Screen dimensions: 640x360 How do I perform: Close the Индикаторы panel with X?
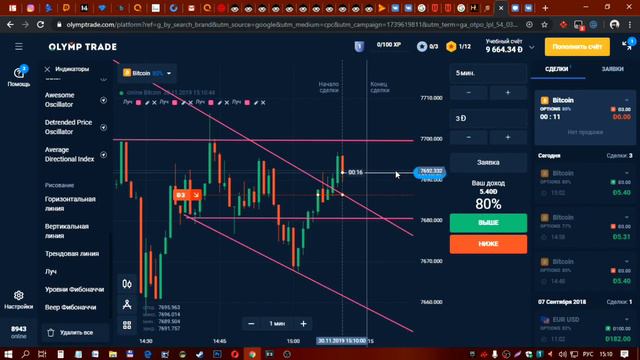point(47,69)
